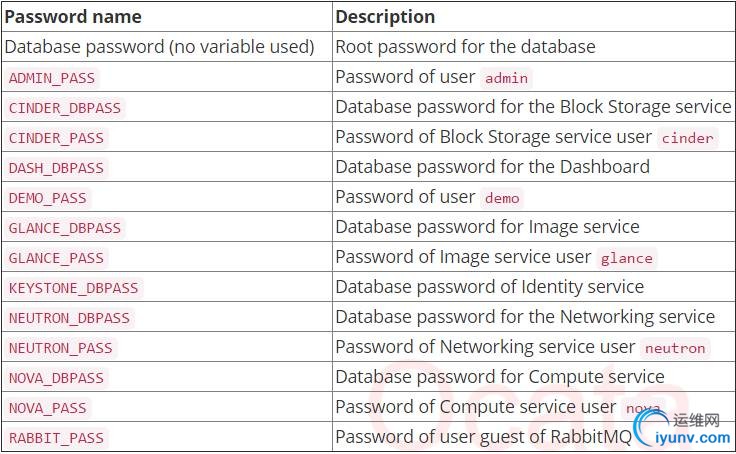Image resolution: width=736 pixels, height=454 pixels.
Task: Click the DASH_DBPASS code label
Action: coord(56,168)
